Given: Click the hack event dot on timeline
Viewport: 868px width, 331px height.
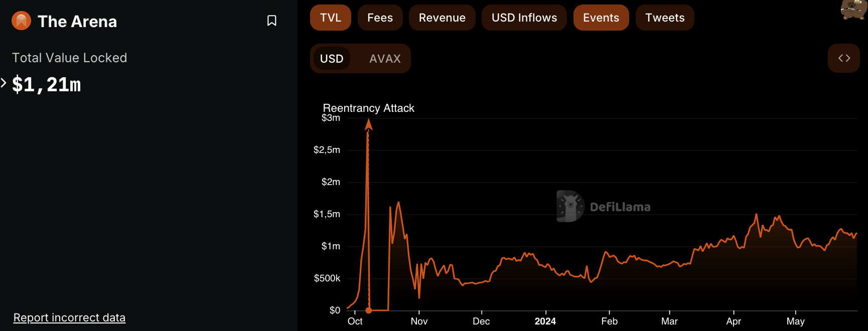Looking at the screenshot, I should coord(369,310).
